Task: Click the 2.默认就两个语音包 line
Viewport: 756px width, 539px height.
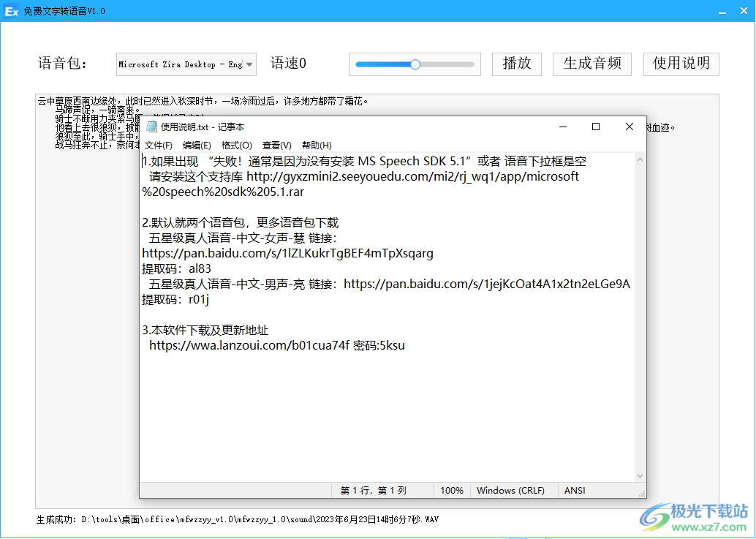Action: (240, 222)
